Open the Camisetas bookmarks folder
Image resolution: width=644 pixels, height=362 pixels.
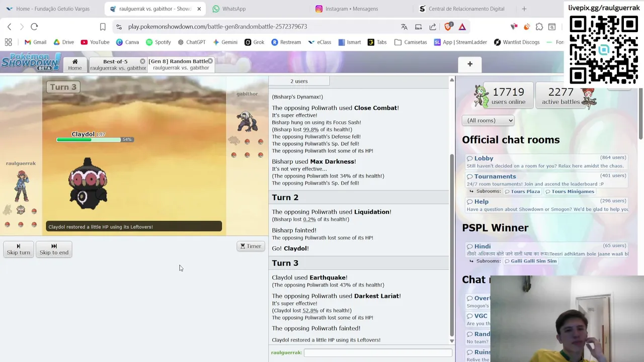pos(411,42)
